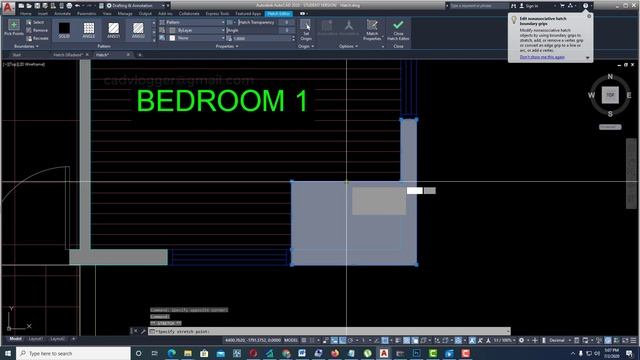Open the Annotate ribbon tab
Image resolution: width=640 pixels, height=360 pixels.
[62, 13]
